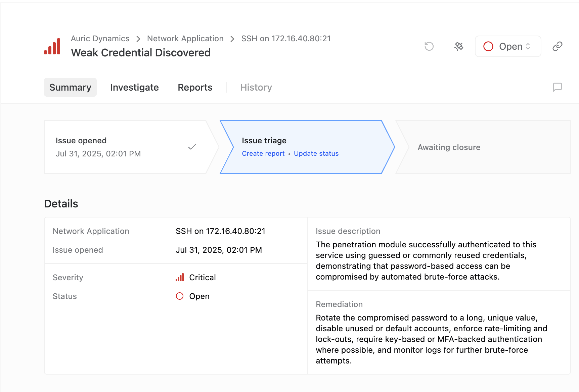Screen dimensions: 579x392
Task: Click the red severity bars icon by title
Action: coord(52,46)
